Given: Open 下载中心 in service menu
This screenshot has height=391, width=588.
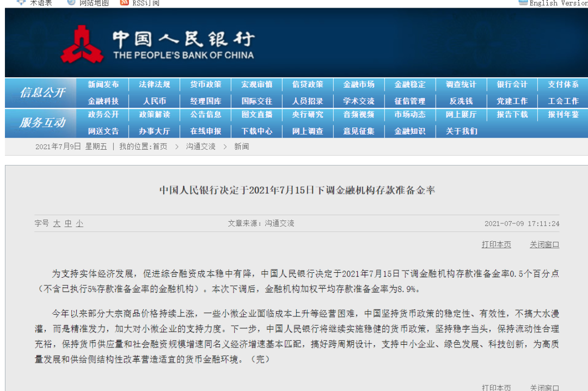Looking at the screenshot, I should pyautogui.click(x=257, y=131).
